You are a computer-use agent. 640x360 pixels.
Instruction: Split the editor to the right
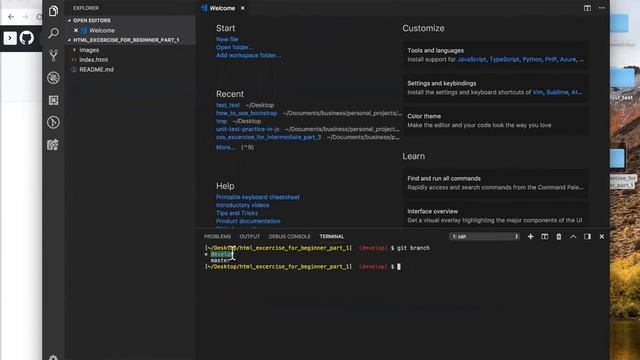[587, 8]
